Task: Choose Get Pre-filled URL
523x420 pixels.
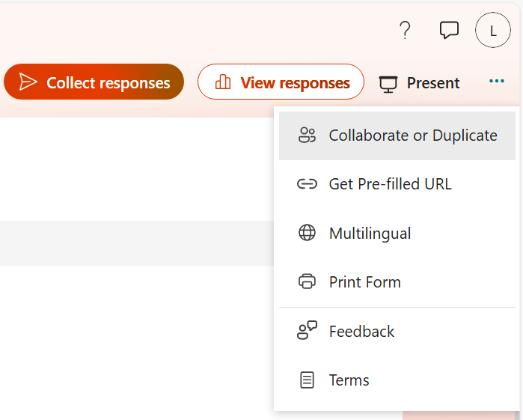Action: tap(390, 184)
